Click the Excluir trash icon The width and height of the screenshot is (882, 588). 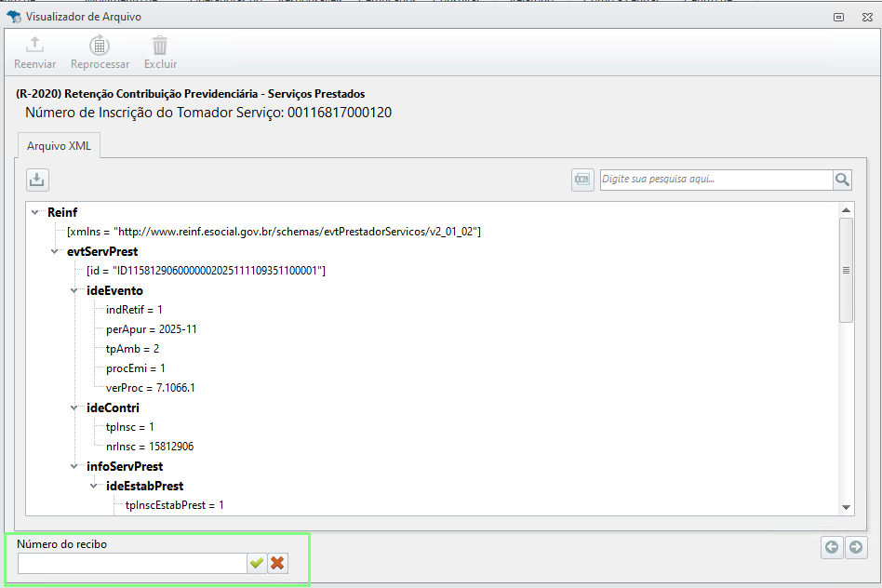(x=160, y=47)
